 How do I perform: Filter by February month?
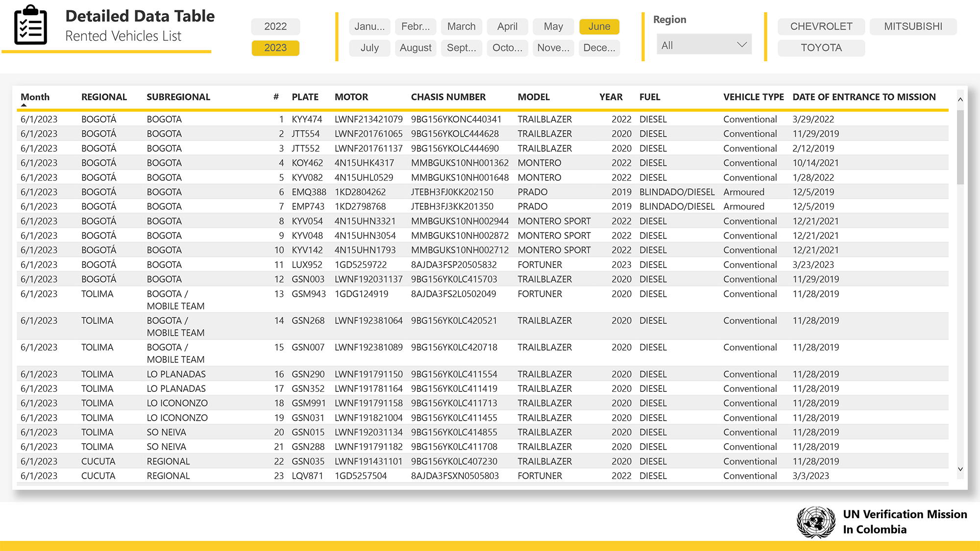point(416,26)
